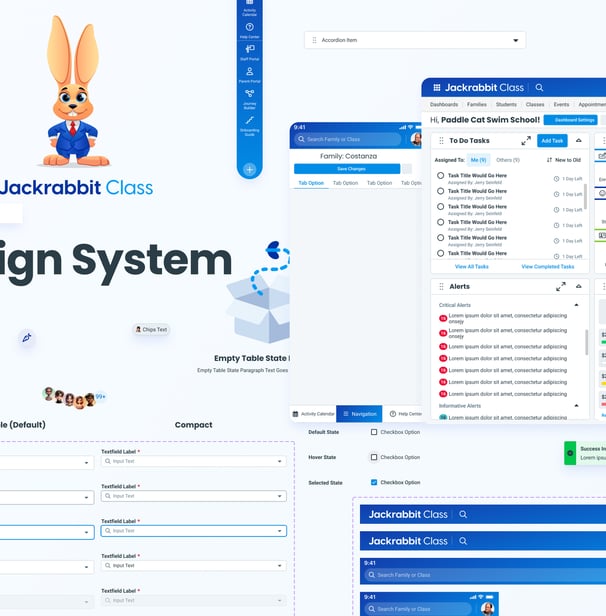Select the active blue Tab Option in mobile view
The image size is (606, 616).
tap(311, 183)
